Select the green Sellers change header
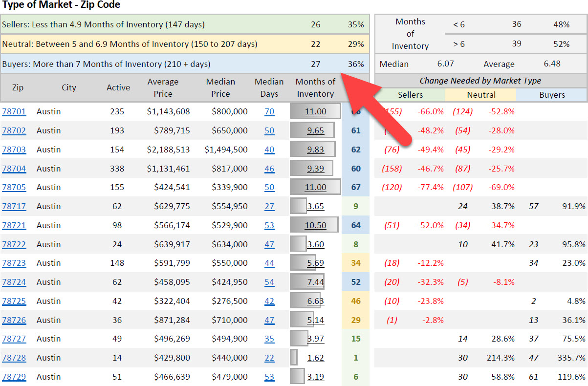This screenshot has width=588, height=386. click(x=410, y=95)
